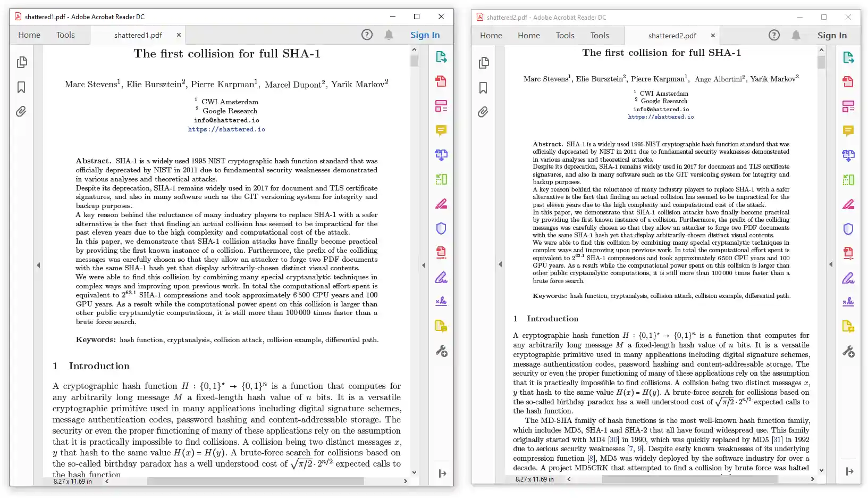Switch to the shattered2.pdf tab
The height and width of the screenshot is (498, 868).
pos(673,36)
